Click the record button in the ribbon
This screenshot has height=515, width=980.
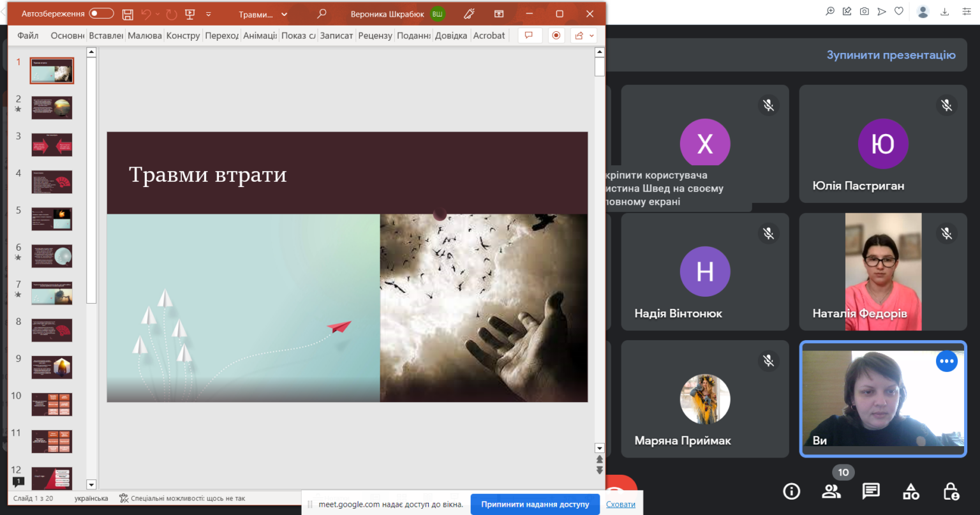556,36
